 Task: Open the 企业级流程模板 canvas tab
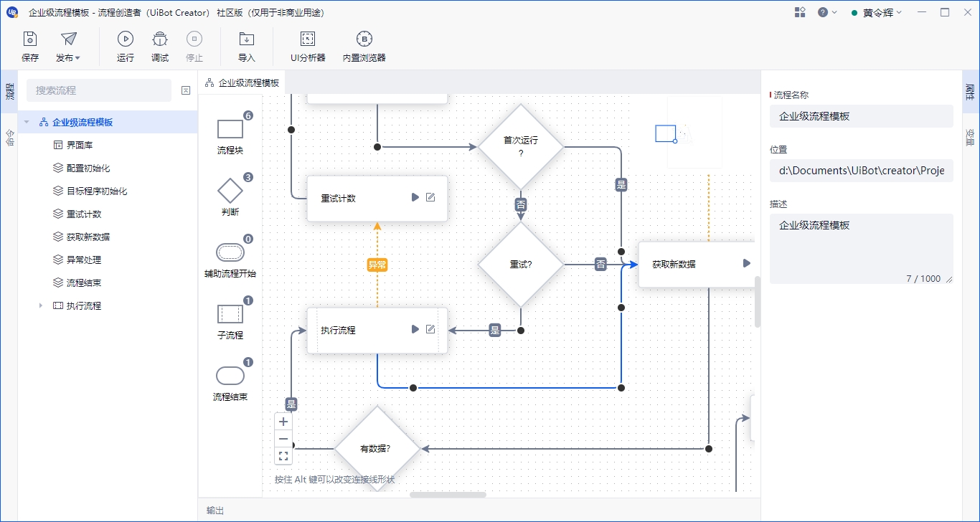click(242, 82)
